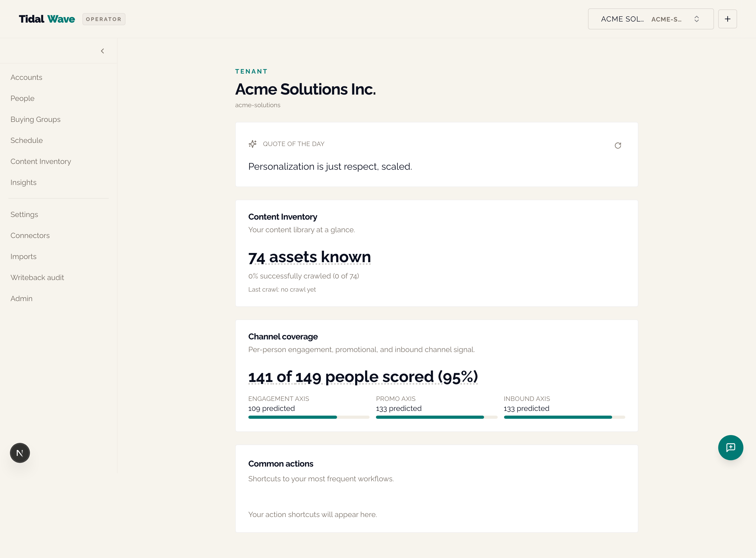Screen dimensions: 756x558
Task: Collapse the sidebar with the chevron
Action: click(x=102, y=51)
